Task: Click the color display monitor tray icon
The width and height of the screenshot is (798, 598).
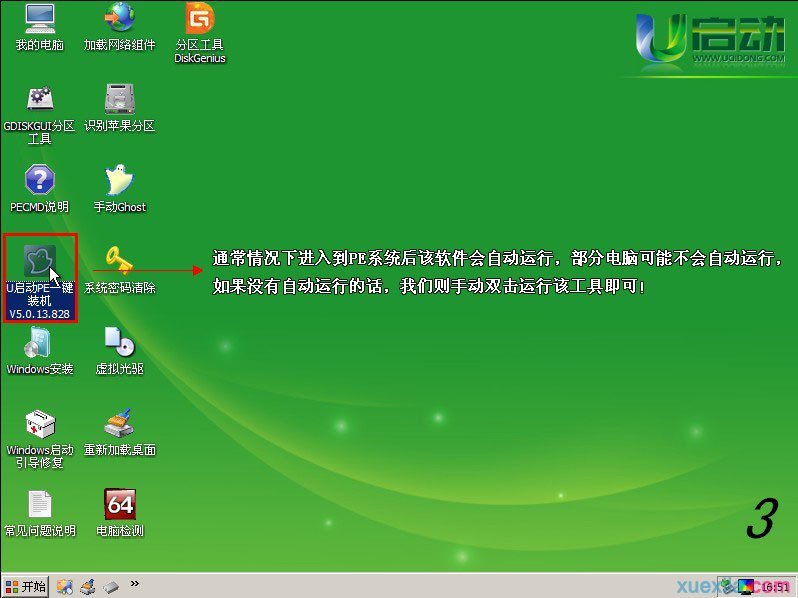Action: pyautogui.click(x=747, y=587)
